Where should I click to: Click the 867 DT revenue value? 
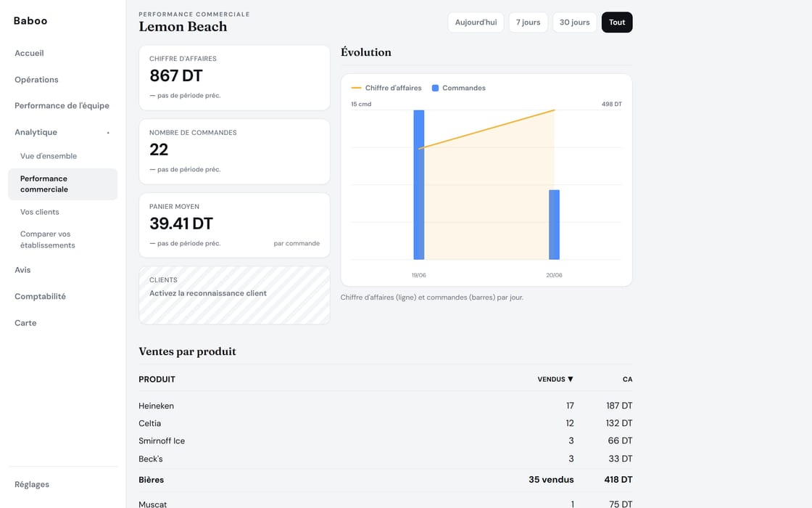pyautogui.click(x=176, y=76)
